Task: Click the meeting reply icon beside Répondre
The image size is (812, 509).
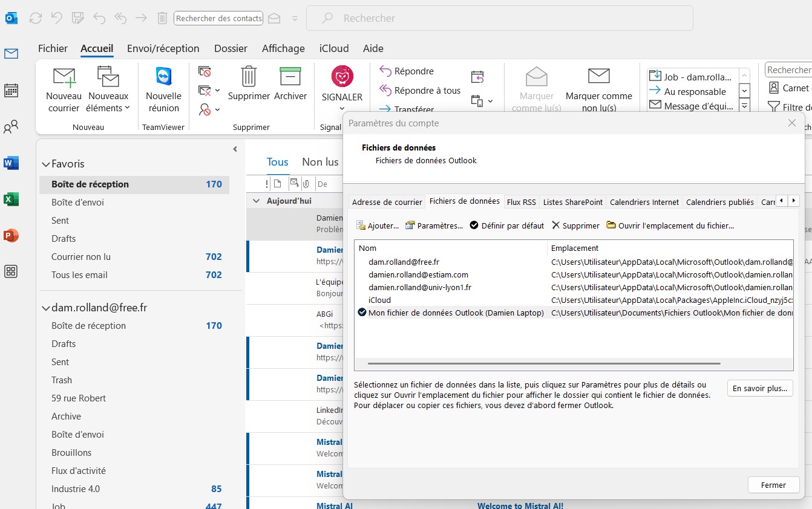Action: coord(477,77)
